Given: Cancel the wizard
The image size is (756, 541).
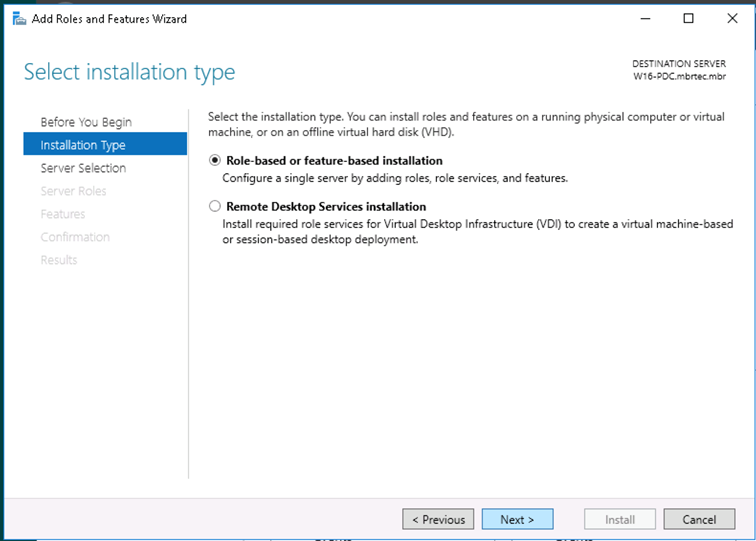Looking at the screenshot, I should point(699,519).
